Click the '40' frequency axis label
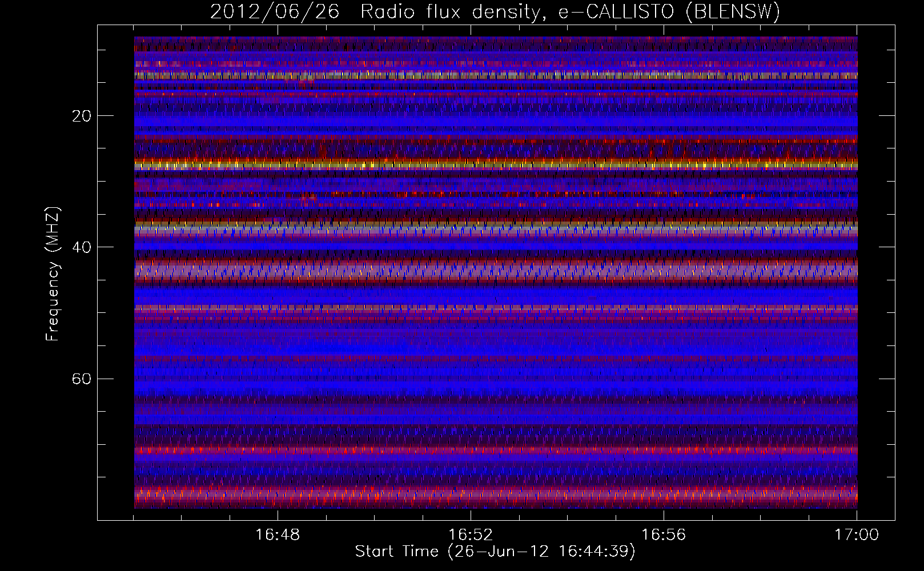 (x=82, y=247)
